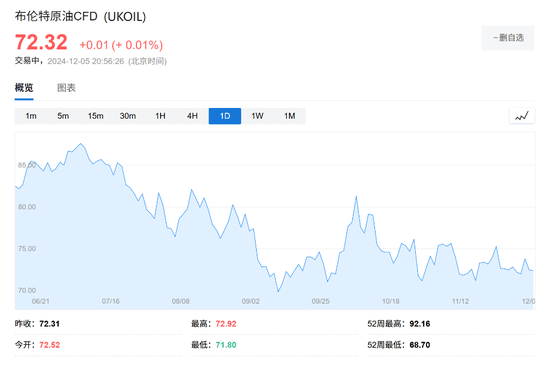Image resolution: width=550 pixels, height=369 pixels.
Task: Click the 80.00 y-axis label
Action: [x=27, y=207]
